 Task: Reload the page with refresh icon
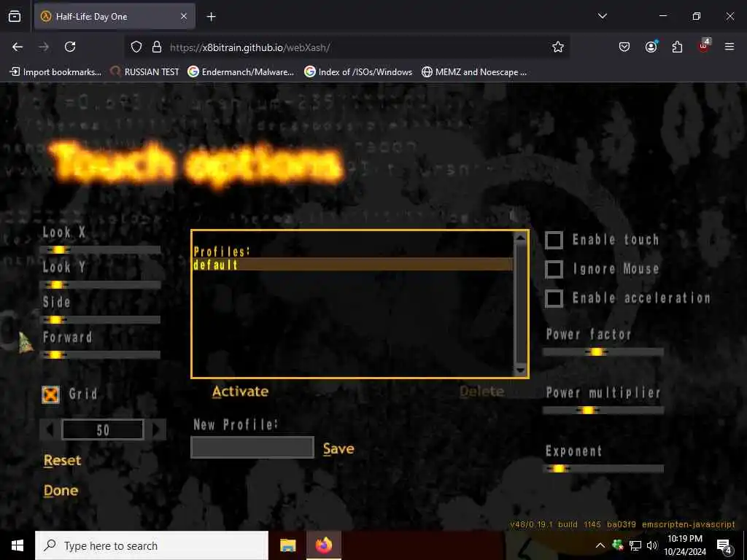tap(70, 47)
